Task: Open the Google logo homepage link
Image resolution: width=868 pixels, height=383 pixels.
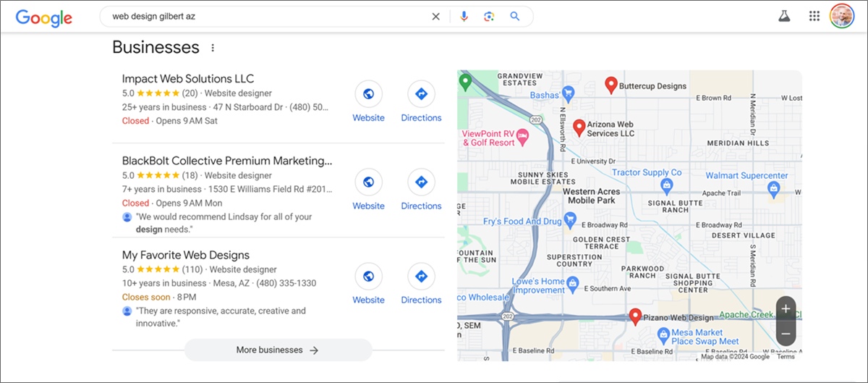Action: pyautogui.click(x=44, y=17)
